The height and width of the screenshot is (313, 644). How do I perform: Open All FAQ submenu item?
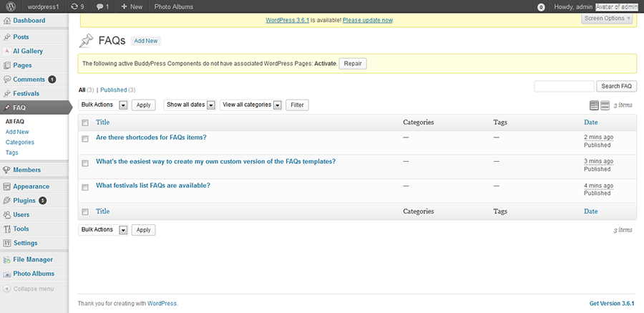[x=15, y=122]
